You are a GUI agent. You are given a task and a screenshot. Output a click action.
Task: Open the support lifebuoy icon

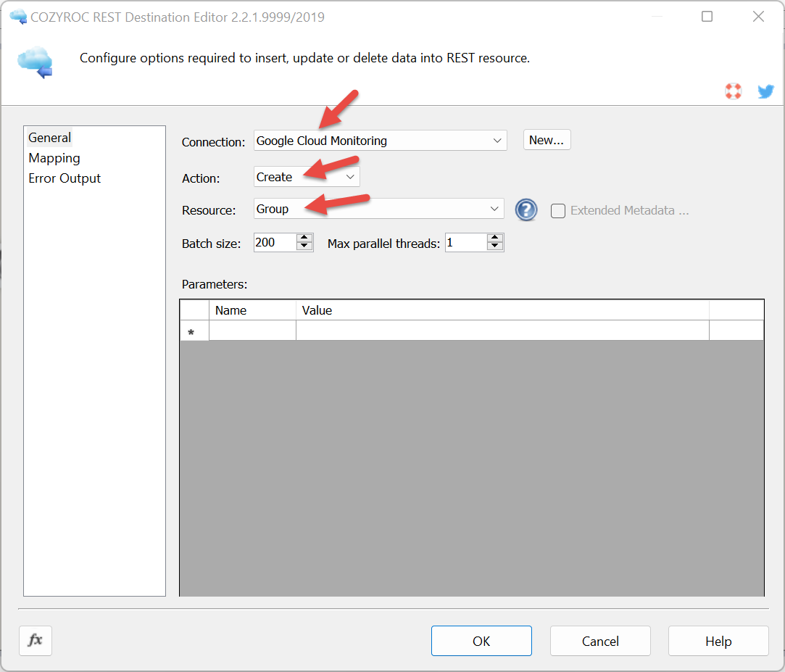[x=733, y=91]
